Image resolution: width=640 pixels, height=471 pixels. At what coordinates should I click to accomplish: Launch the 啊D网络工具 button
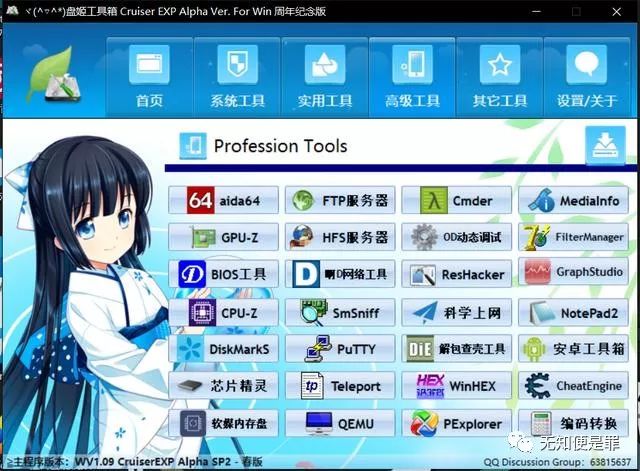(340, 274)
